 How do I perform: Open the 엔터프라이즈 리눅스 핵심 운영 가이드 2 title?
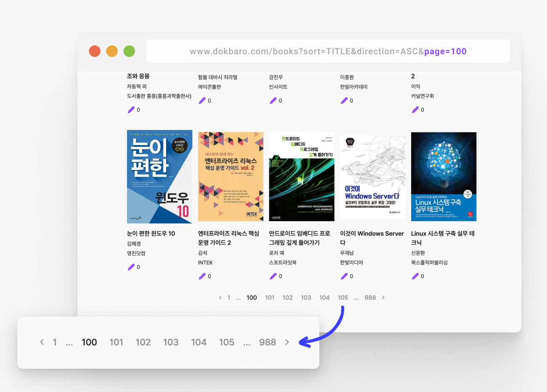(229, 238)
